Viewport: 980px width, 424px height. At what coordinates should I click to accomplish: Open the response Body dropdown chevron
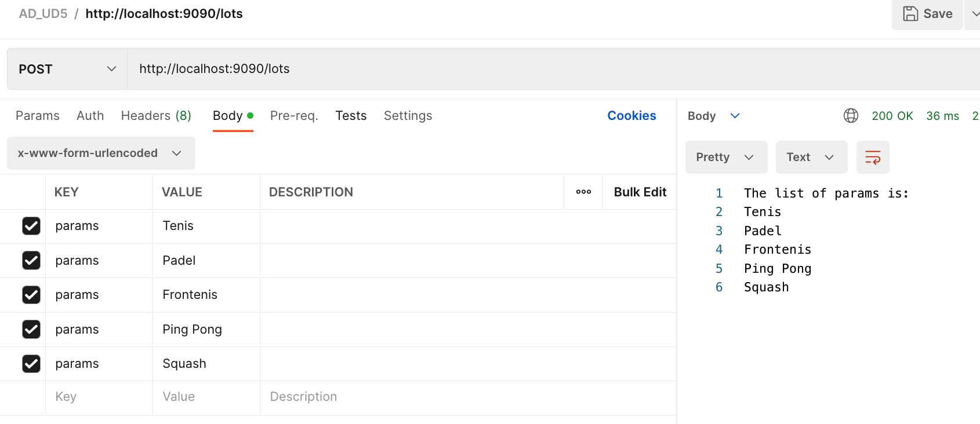(x=735, y=116)
